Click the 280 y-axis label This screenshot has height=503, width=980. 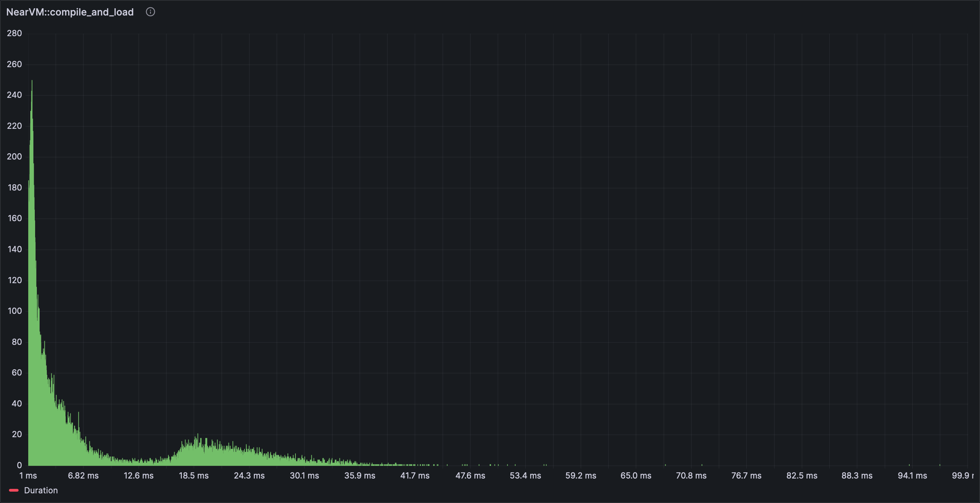coord(14,33)
